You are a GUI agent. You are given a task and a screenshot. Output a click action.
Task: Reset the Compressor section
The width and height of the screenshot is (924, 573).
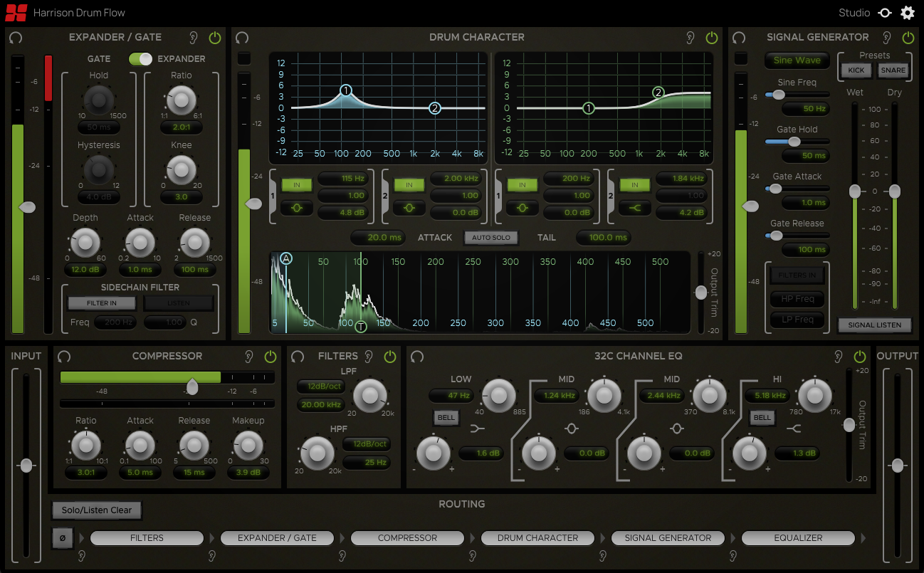pos(63,357)
